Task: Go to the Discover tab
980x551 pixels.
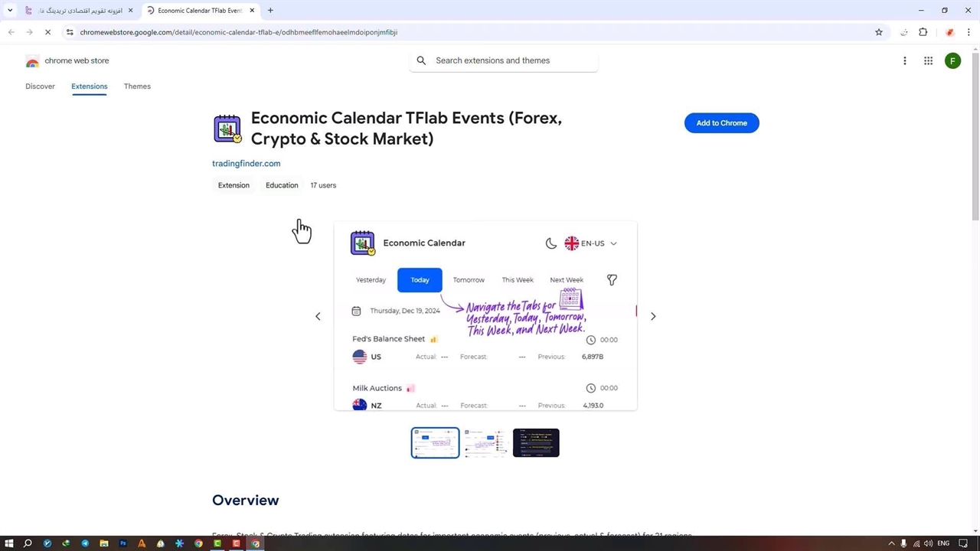Action: point(40,86)
